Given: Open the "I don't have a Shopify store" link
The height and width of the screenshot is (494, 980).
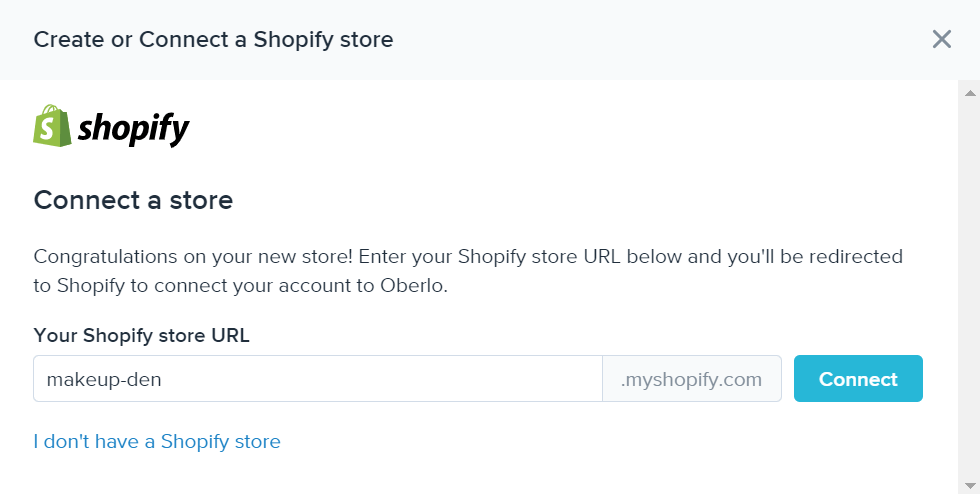Looking at the screenshot, I should 157,441.
